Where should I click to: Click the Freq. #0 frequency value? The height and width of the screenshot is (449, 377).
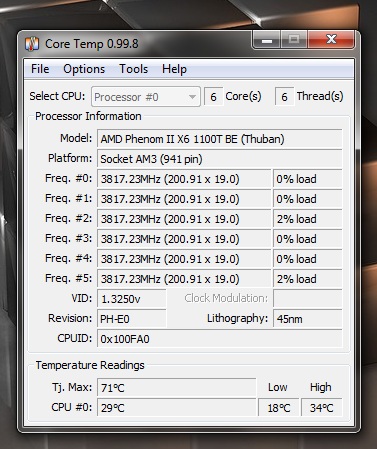(x=184, y=179)
